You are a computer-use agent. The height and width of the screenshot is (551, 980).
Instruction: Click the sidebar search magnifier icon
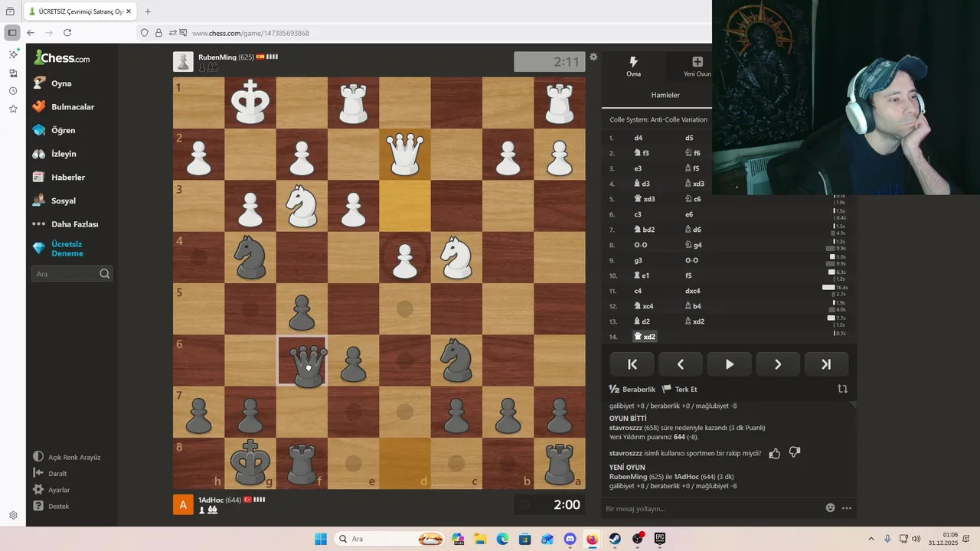(105, 274)
